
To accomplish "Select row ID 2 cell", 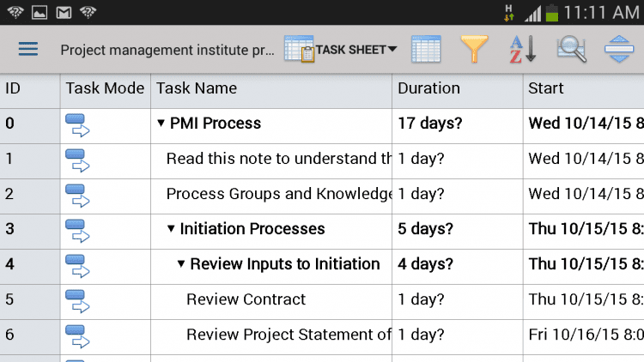I will pyautogui.click(x=29, y=194).
